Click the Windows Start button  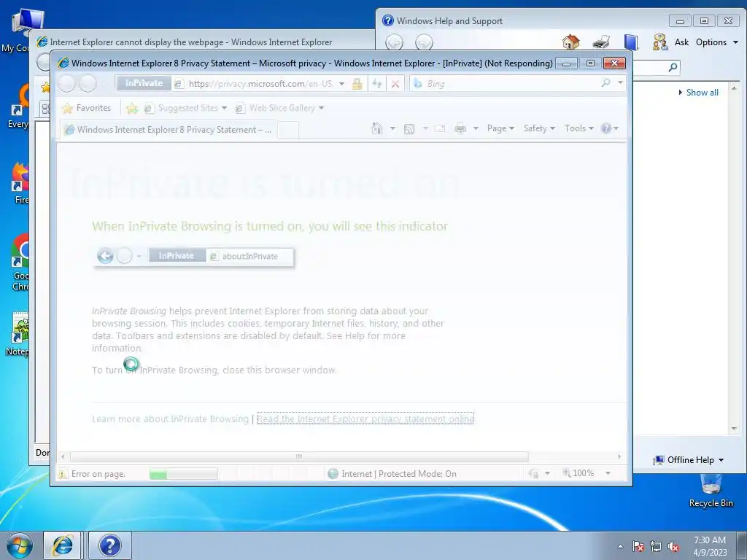point(20,545)
